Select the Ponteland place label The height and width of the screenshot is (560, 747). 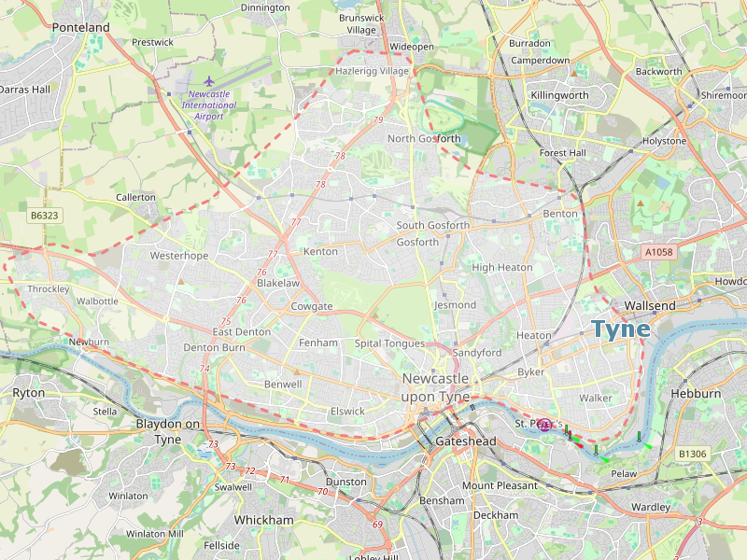click(80, 28)
